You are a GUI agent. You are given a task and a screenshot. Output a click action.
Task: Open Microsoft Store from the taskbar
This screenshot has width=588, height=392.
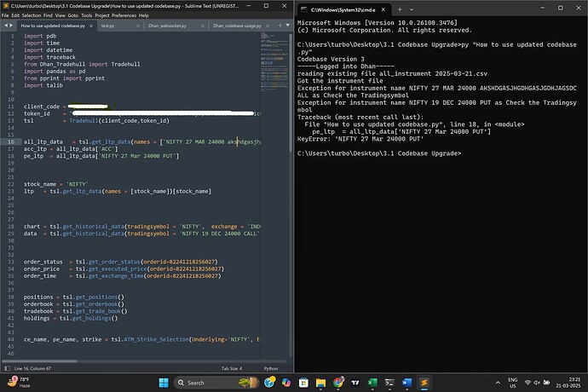click(x=303, y=383)
